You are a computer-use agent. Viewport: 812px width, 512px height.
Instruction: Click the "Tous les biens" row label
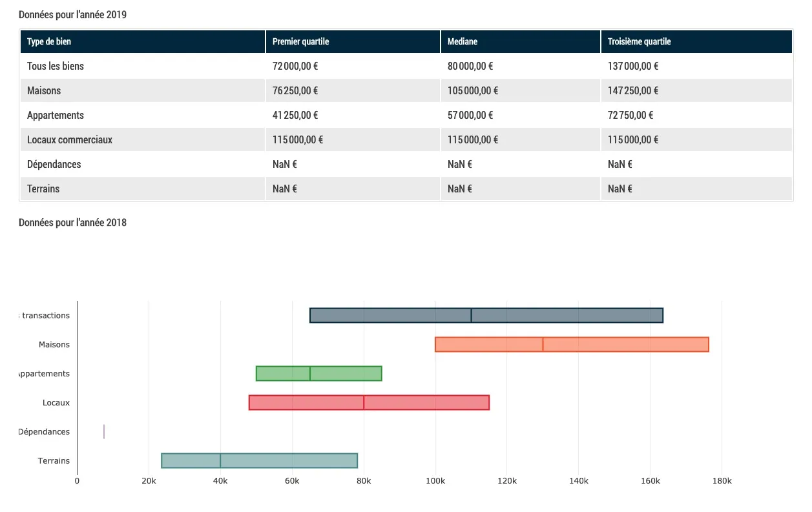(56, 66)
